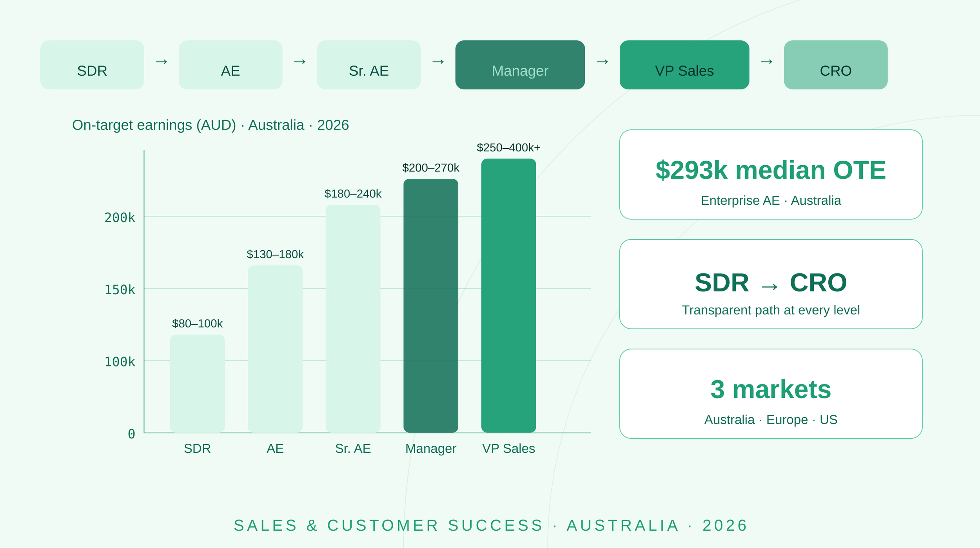Select the dark Manager stage box
This screenshot has width=980, height=548.
520,65
